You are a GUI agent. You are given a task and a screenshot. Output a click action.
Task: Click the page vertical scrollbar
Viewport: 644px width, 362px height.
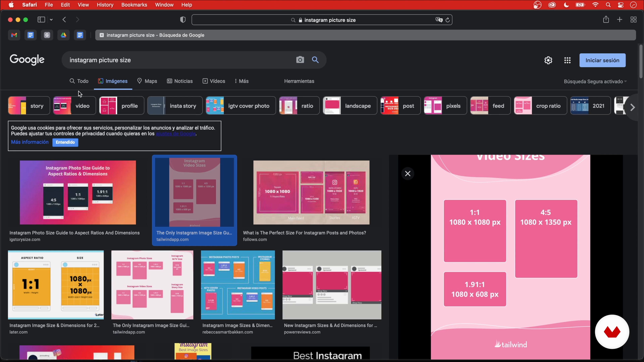(x=641, y=62)
